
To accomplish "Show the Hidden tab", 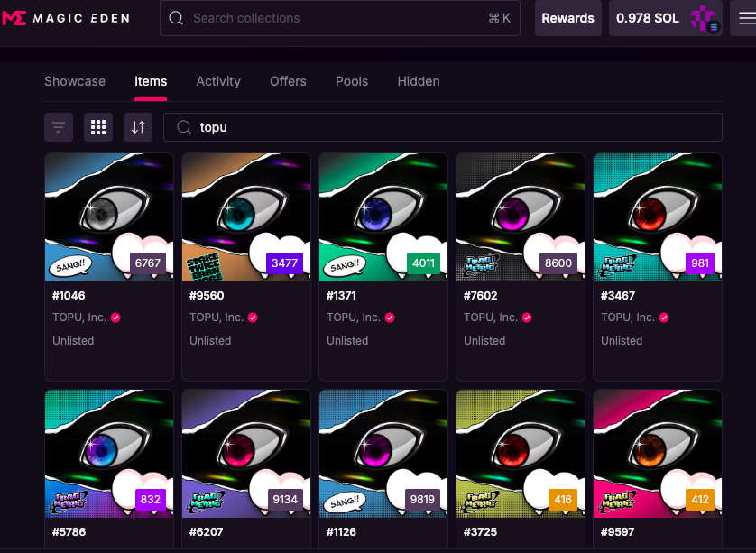I will pyautogui.click(x=419, y=81).
